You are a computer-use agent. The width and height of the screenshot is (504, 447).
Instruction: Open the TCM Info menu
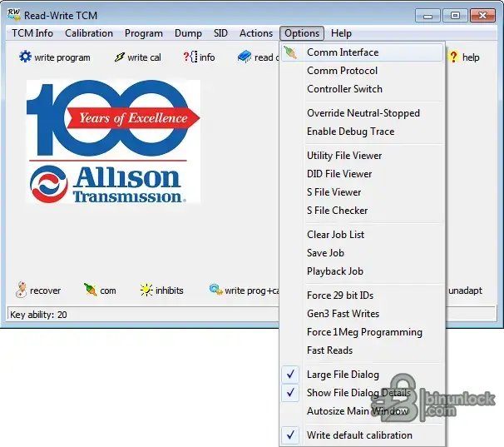pos(32,33)
